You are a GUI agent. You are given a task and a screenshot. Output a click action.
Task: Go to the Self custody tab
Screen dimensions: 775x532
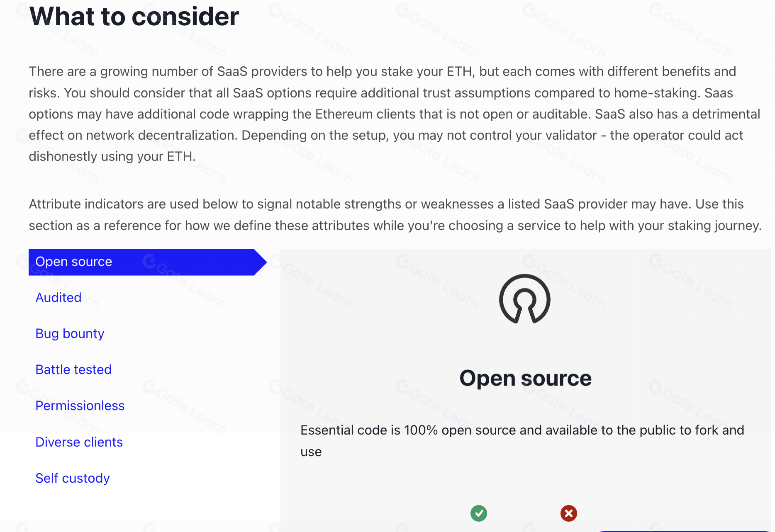click(73, 479)
